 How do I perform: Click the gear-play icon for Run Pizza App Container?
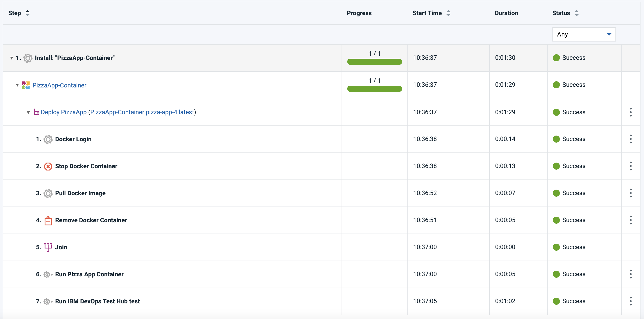click(48, 274)
